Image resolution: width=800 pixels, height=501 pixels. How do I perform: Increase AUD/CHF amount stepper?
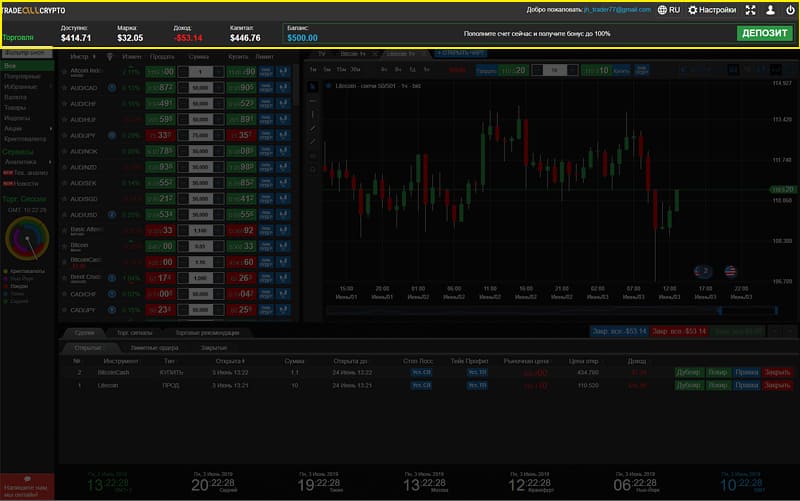click(x=218, y=104)
